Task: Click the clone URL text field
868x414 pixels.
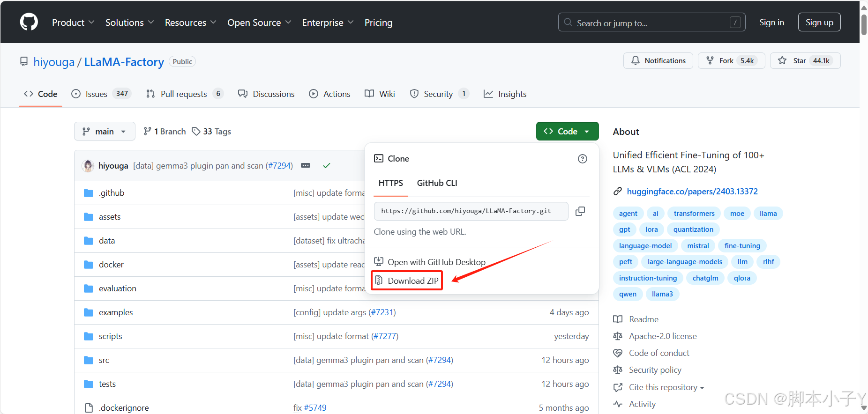Action: [x=471, y=211]
